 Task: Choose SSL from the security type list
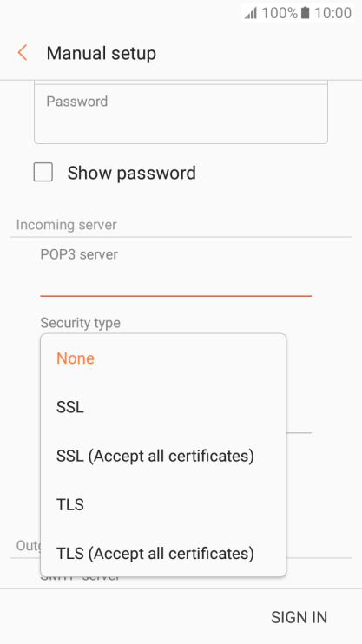pos(163,407)
